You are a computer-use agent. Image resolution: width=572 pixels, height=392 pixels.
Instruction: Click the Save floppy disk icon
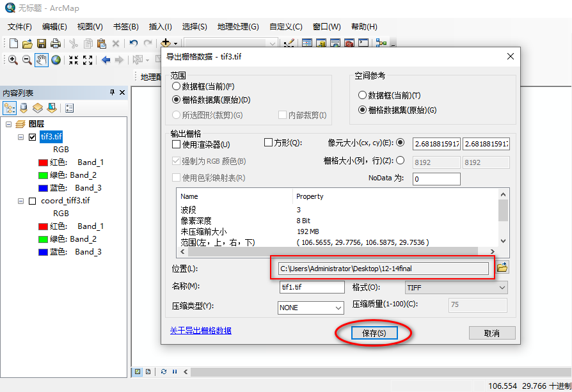(42, 43)
